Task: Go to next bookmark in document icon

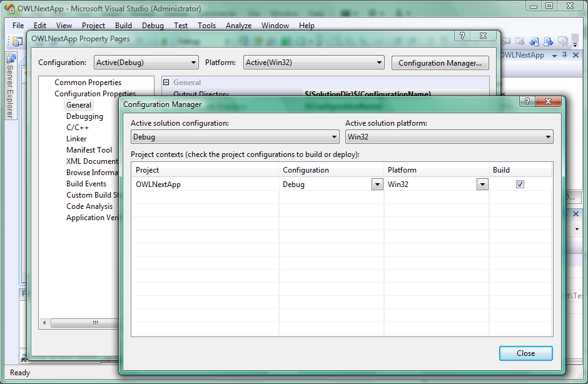Action: (x=548, y=41)
